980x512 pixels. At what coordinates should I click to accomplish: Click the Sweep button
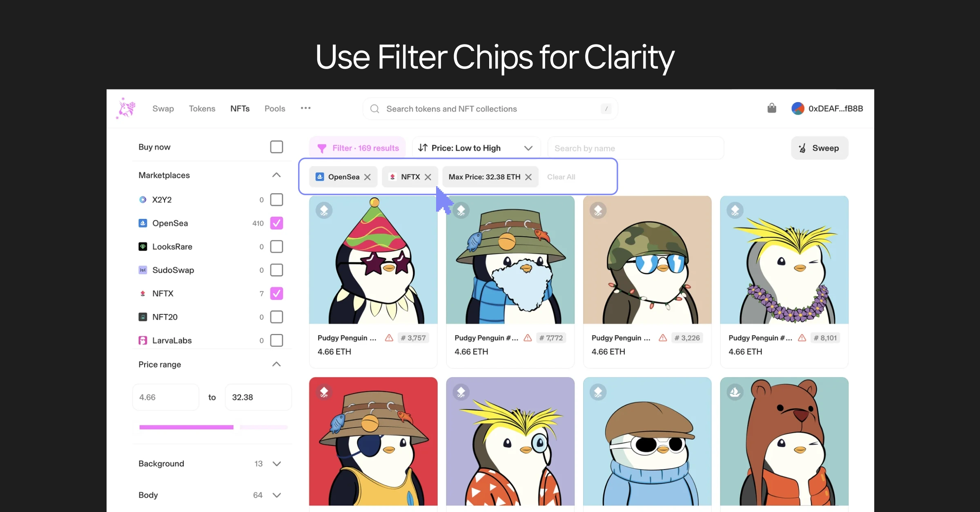coord(820,148)
